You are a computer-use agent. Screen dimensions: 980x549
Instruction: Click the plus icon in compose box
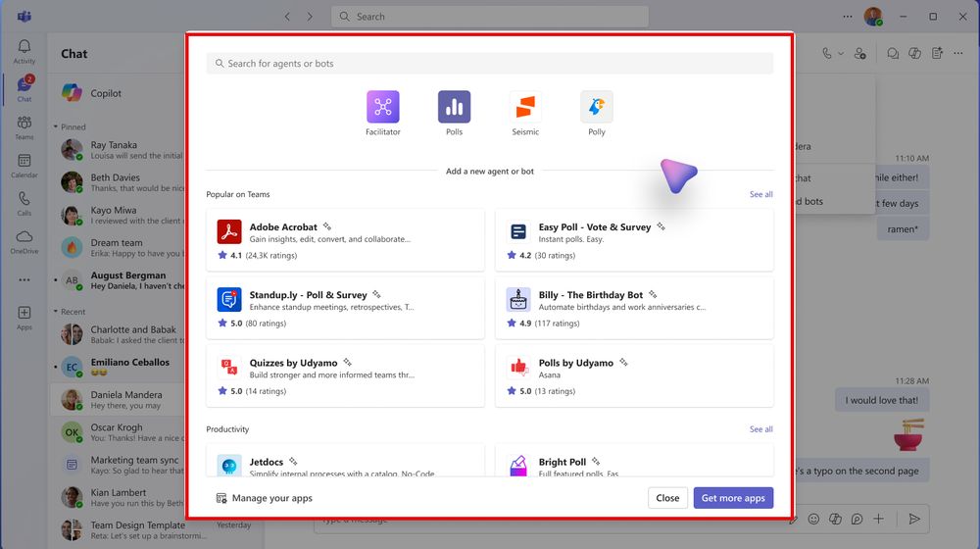click(878, 519)
